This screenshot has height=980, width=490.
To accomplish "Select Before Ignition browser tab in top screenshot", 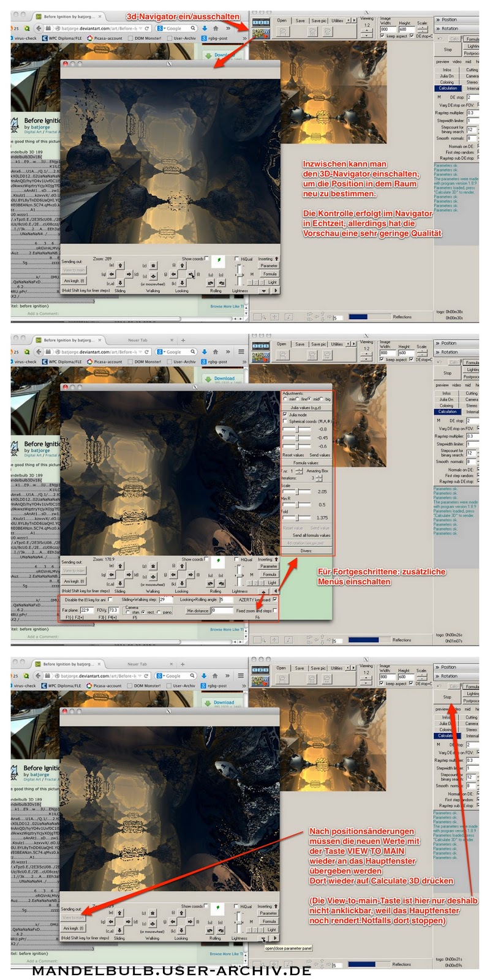I will click(69, 17).
